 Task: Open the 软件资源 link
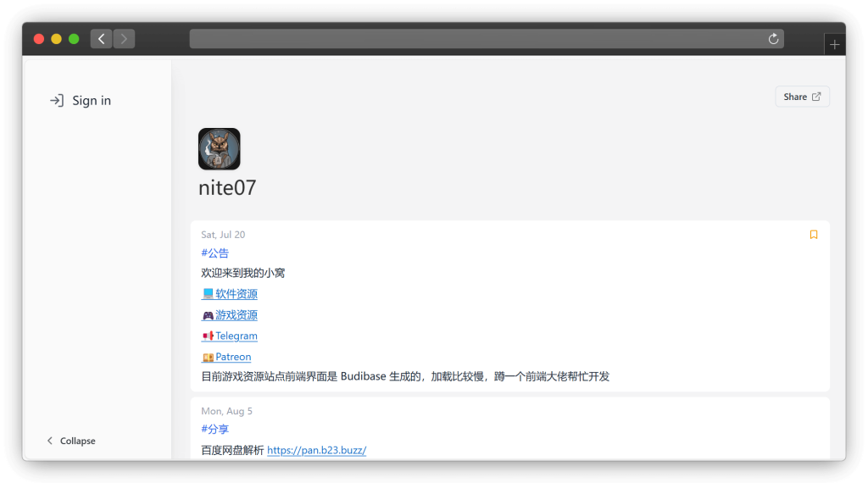(x=236, y=294)
